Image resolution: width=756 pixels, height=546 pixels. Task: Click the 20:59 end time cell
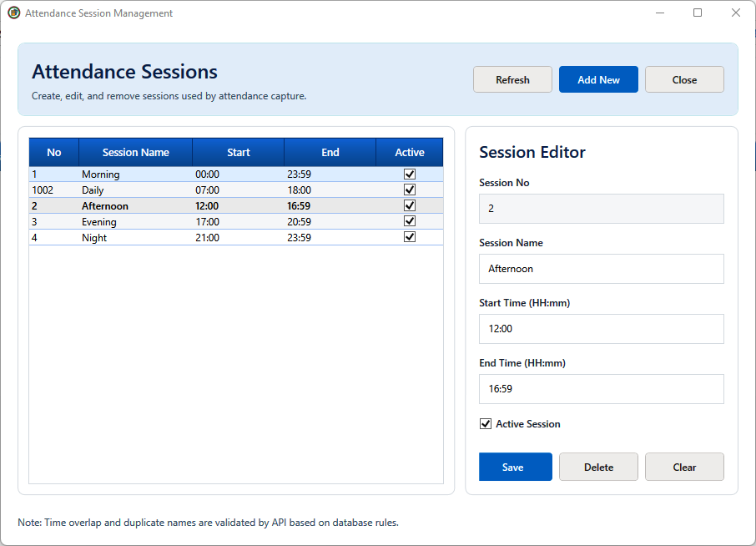330,222
